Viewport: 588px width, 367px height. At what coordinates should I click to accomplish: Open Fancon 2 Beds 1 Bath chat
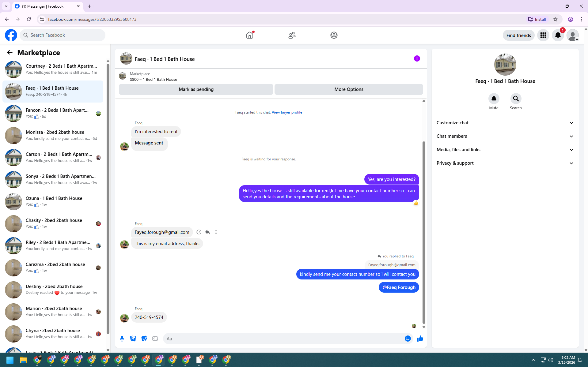[x=53, y=114]
